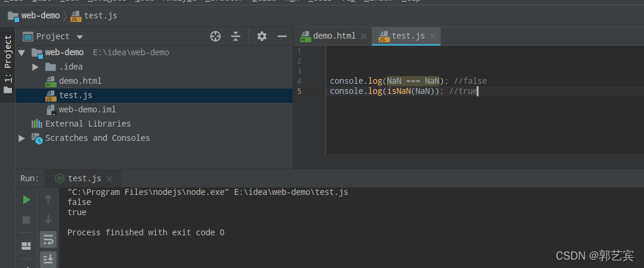Expand Scratches and Consoles arrow
Screen dimensions: 644x268
22,138
